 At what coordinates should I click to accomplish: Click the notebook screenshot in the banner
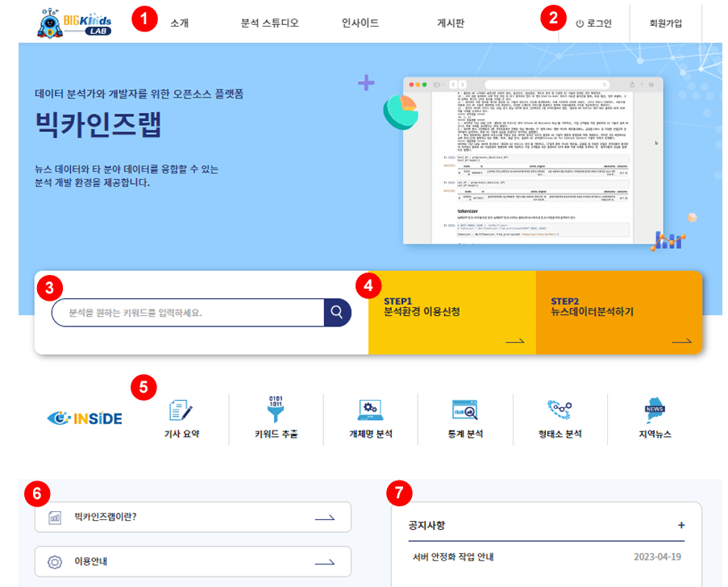pos(533,160)
